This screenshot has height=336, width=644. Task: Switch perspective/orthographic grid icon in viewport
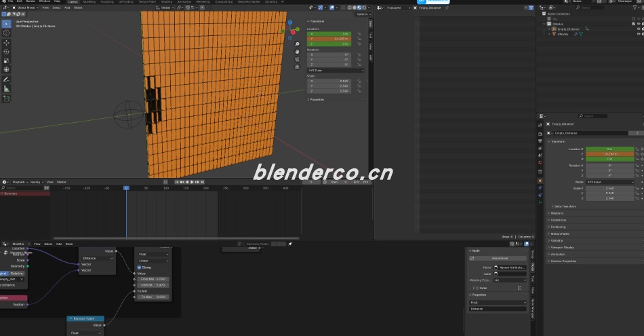(x=297, y=67)
